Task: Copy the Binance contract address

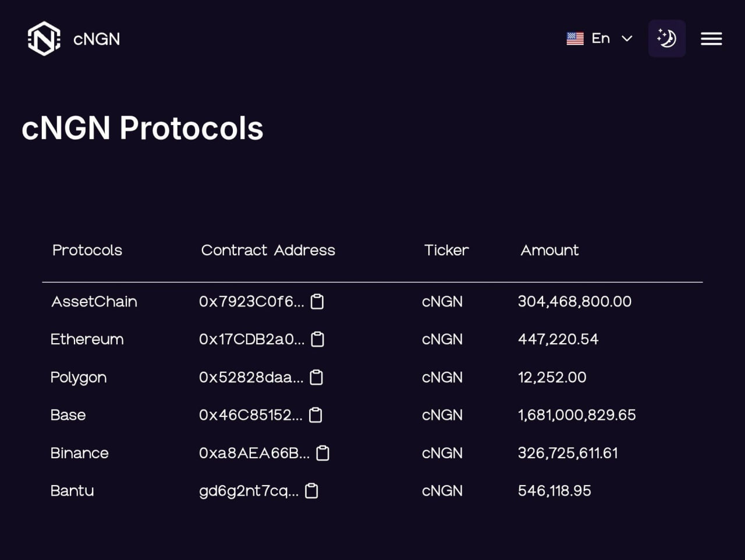Action: tap(323, 453)
